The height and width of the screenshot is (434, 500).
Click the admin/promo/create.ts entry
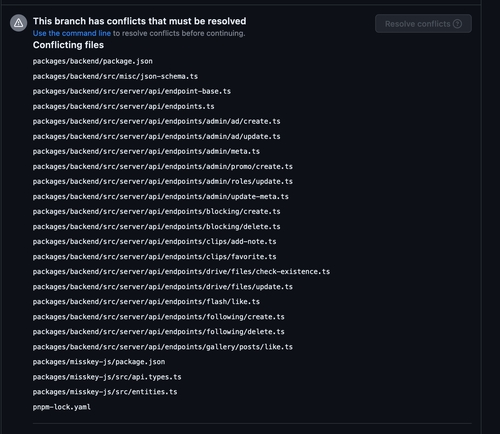(x=163, y=167)
